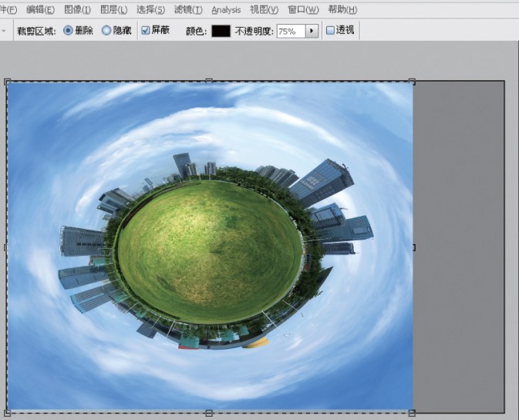The height and width of the screenshot is (420, 519).
Task: Open the Analysis menu
Action: tap(226, 10)
